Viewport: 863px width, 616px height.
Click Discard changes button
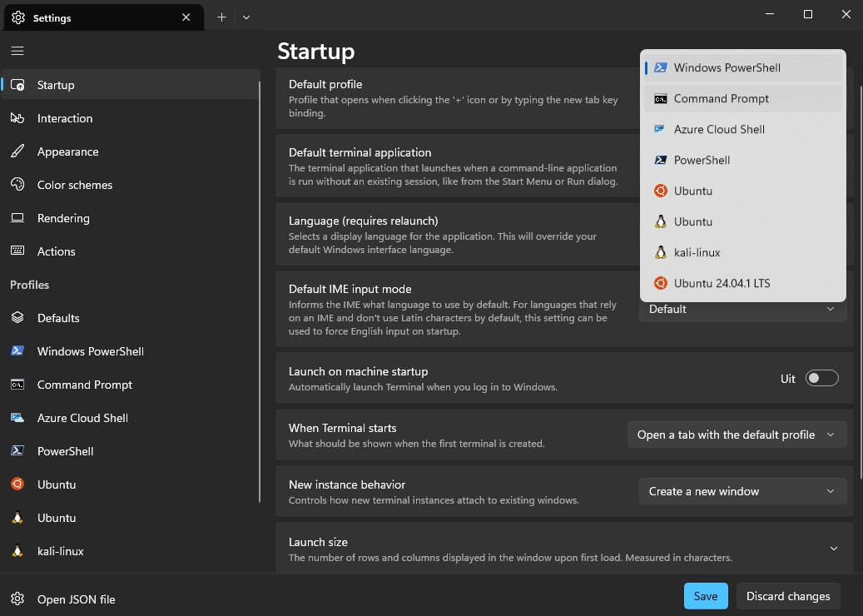pos(787,596)
